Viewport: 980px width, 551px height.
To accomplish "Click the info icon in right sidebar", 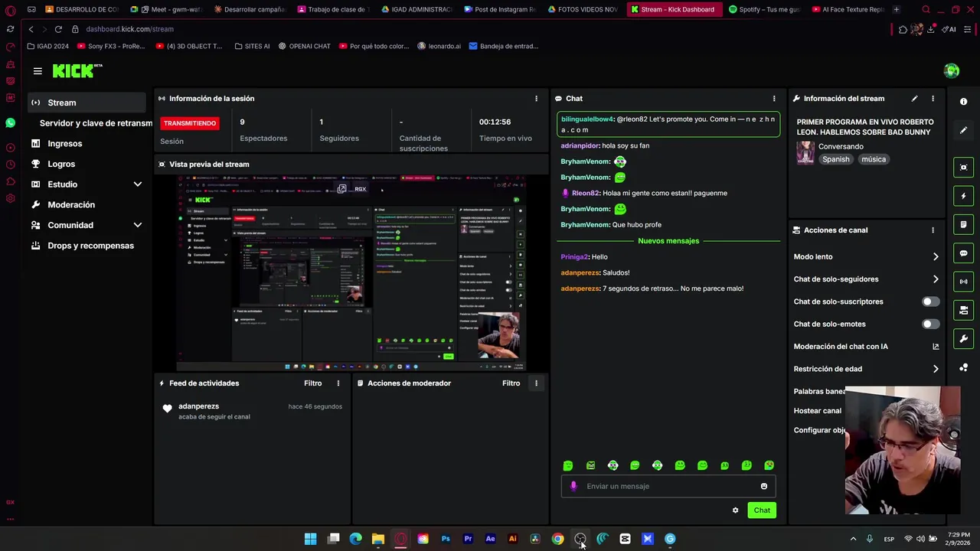I will pyautogui.click(x=963, y=102).
